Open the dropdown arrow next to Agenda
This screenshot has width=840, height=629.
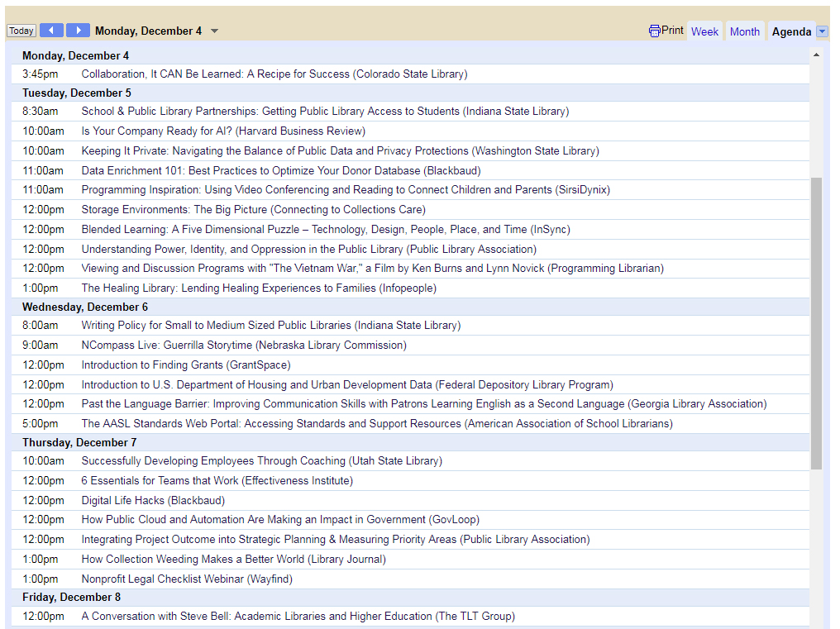tap(823, 31)
